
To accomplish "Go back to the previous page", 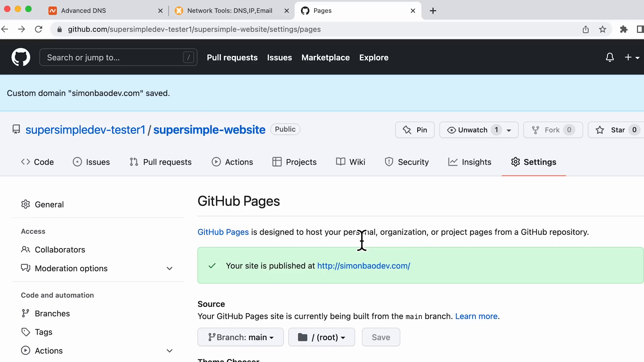I will coord(5,29).
